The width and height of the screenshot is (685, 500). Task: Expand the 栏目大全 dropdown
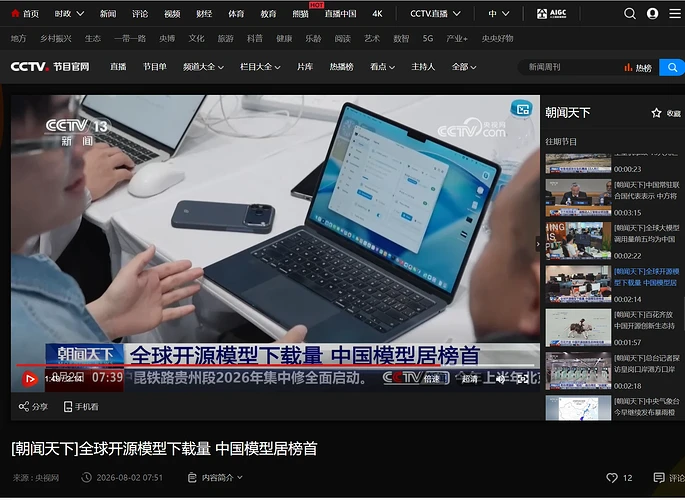point(260,67)
